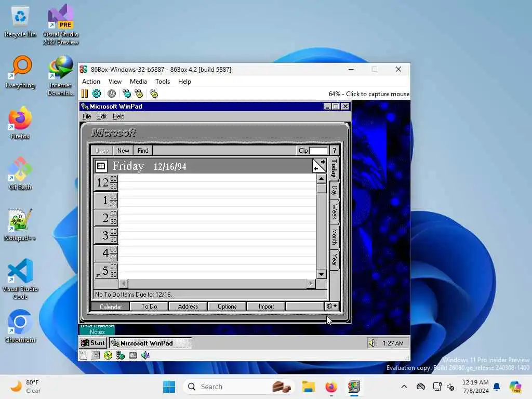Open Visual Studio Code desktop shortcut

[x=20, y=279]
